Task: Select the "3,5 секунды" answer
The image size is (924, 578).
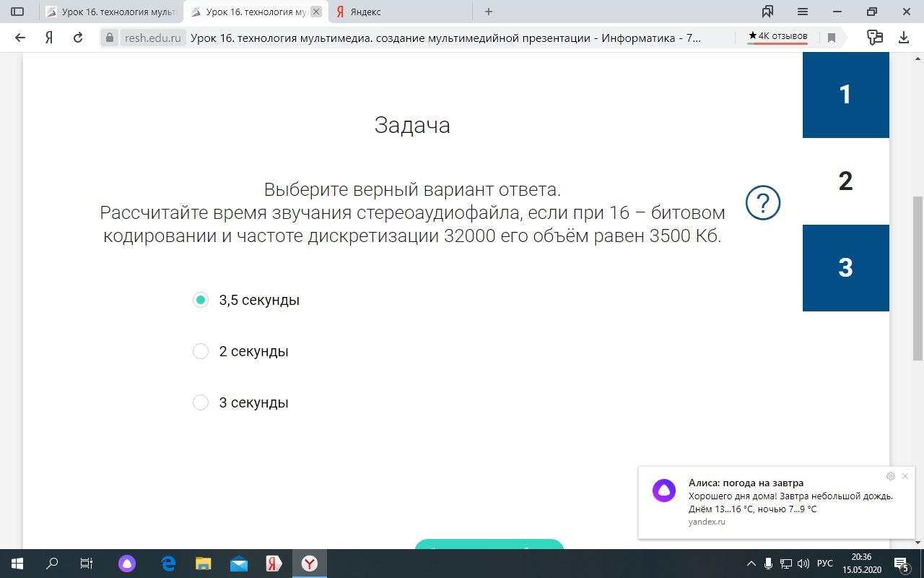Action: point(201,300)
